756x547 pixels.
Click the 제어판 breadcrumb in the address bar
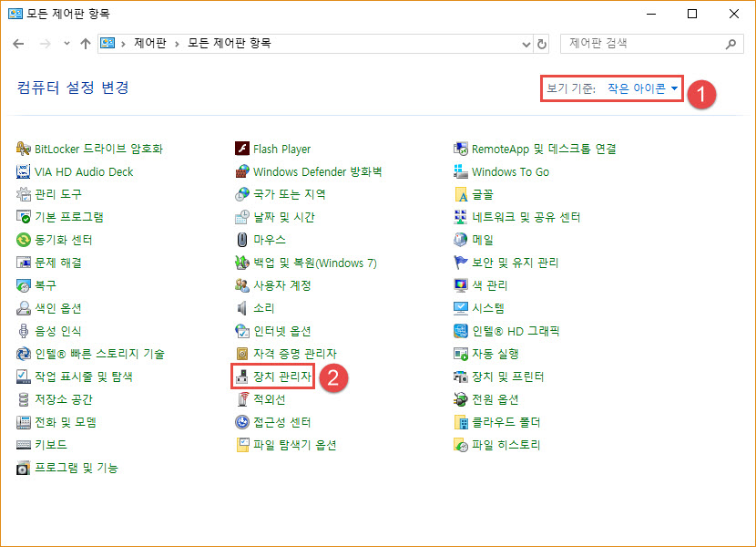click(x=150, y=44)
